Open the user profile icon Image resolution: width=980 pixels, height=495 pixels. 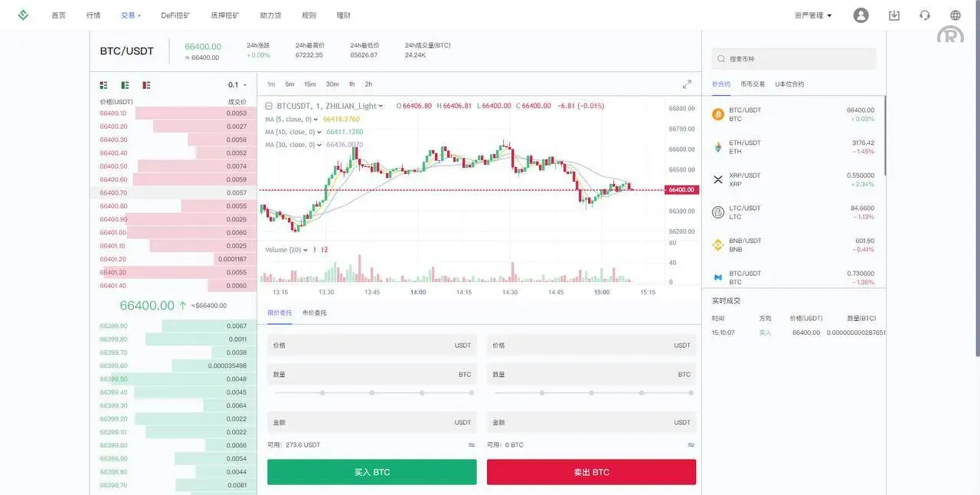coord(860,14)
